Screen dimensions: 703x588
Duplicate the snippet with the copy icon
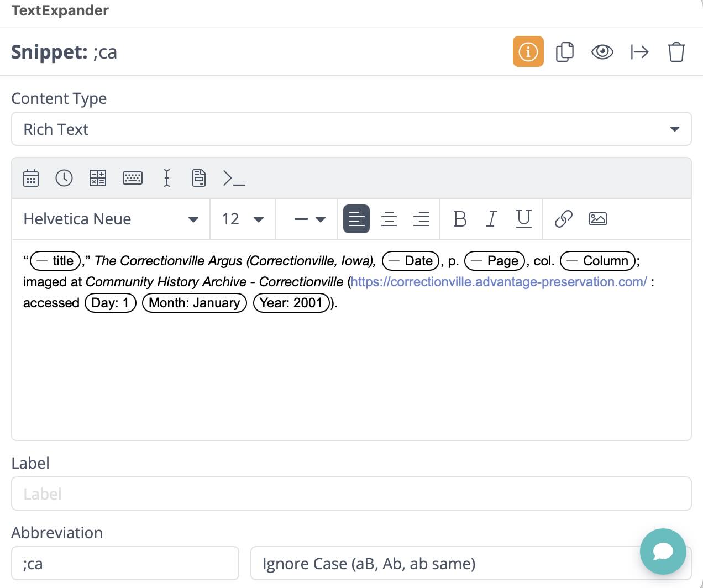564,51
